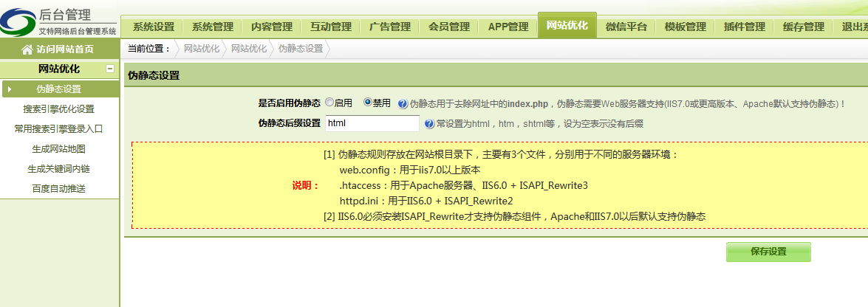Click the 伪静态后缀设置 input field
868x307 pixels.
tap(372, 123)
